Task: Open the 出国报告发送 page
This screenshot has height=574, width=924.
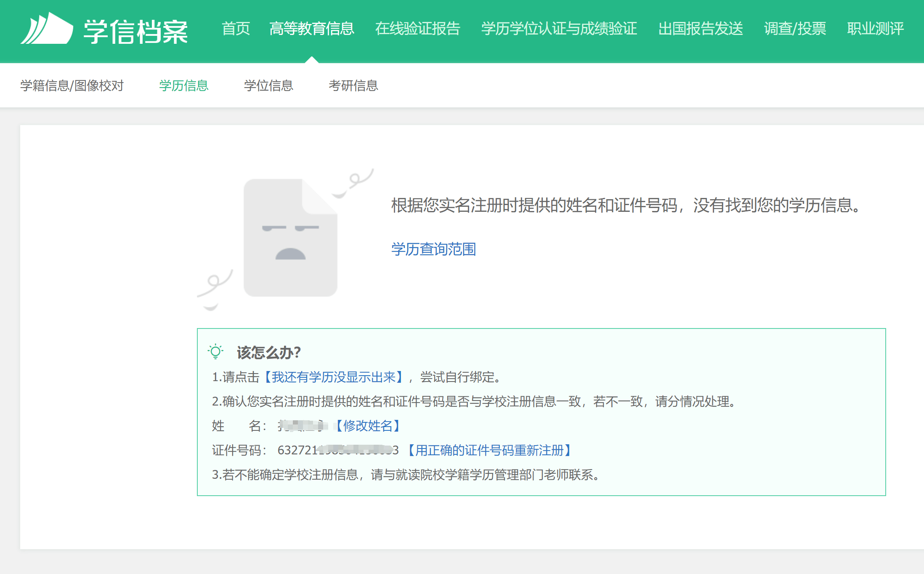Action: coord(700,28)
